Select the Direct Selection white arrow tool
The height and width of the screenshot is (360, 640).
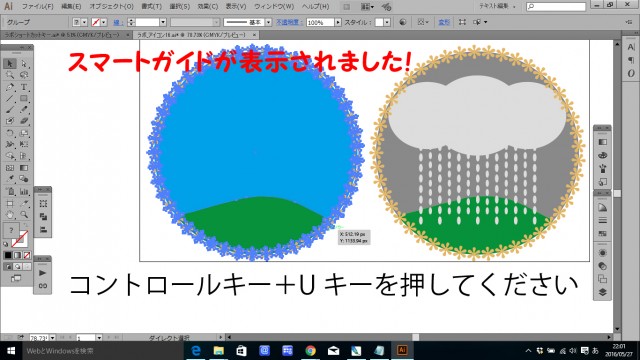[24, 64]
